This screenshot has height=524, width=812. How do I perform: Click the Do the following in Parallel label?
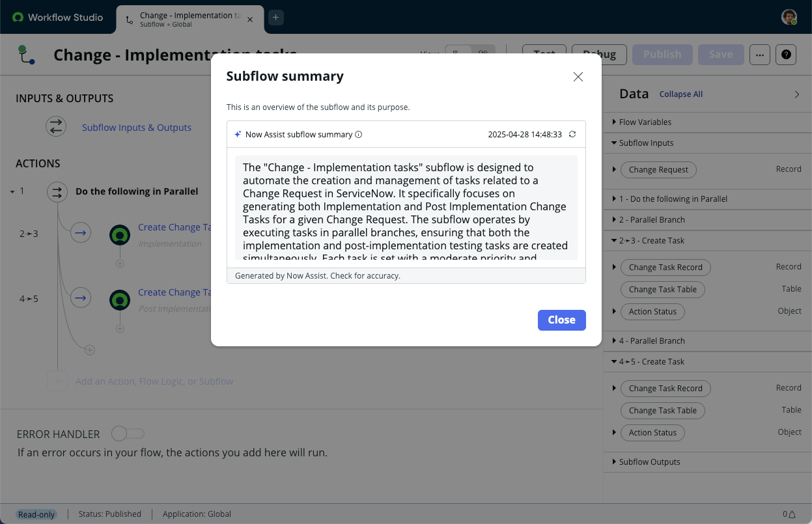(x=137, y=191)
